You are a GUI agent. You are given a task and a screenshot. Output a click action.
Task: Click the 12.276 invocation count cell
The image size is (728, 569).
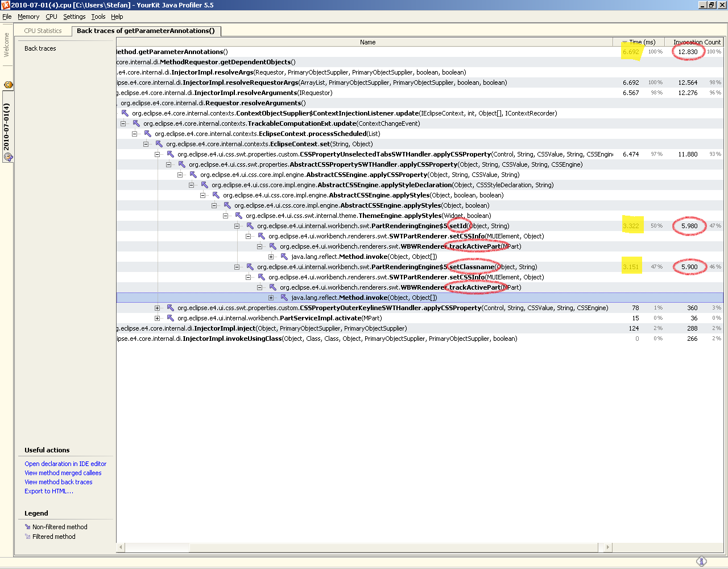click(688, 93)
